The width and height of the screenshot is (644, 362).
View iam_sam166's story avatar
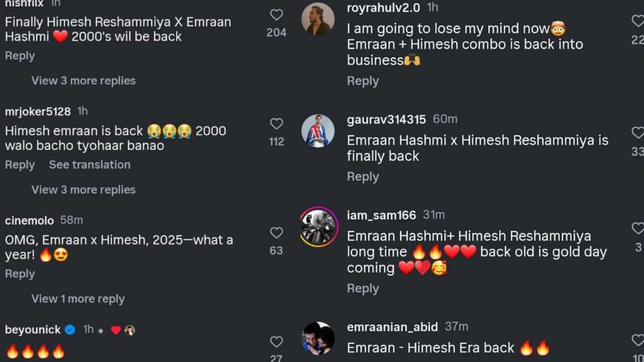pos(318,227)
